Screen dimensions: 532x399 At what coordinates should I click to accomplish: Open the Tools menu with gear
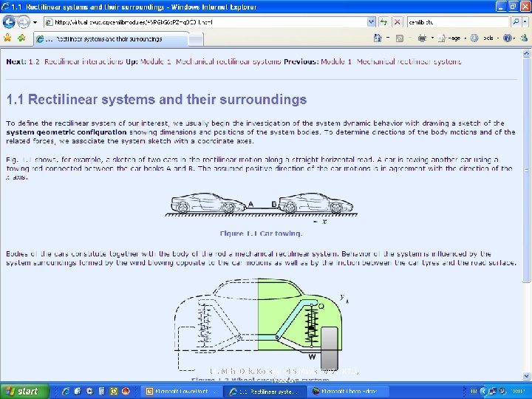click(x=483, y=38)
